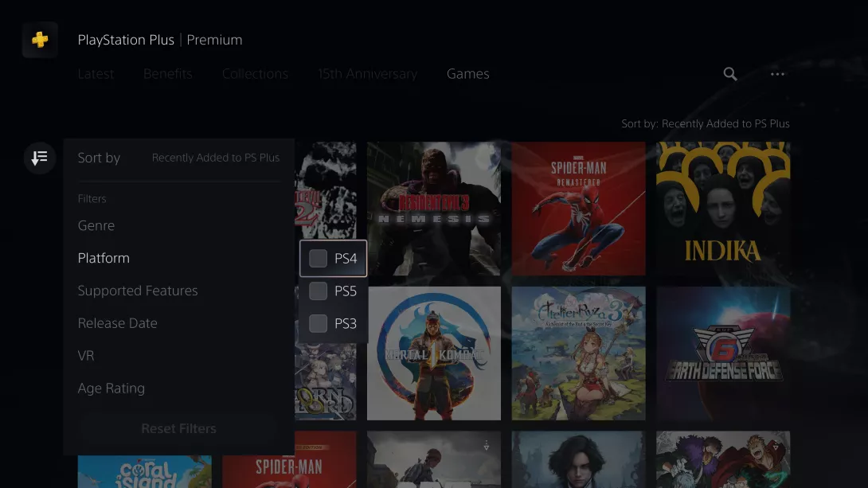Open Resident Evil 3 Nemesis game tile
This screenshot has height=488, width=868.
(x=434, y=209)
